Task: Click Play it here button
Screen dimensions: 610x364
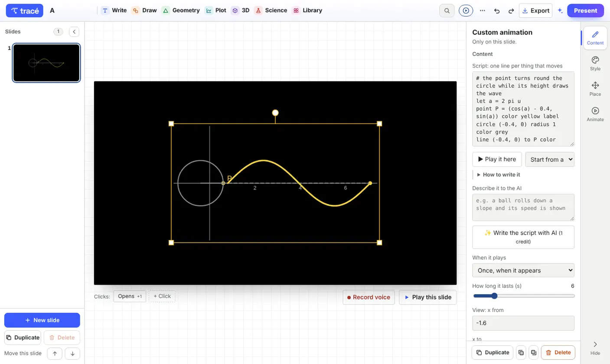Action: [497, 159]
